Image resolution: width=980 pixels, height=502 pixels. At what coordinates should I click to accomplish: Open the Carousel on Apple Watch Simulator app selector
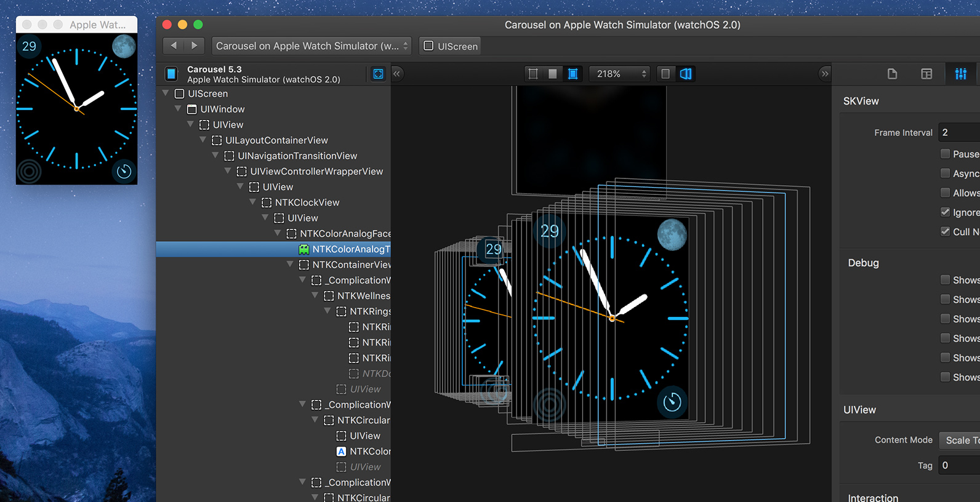pos(311,46)
